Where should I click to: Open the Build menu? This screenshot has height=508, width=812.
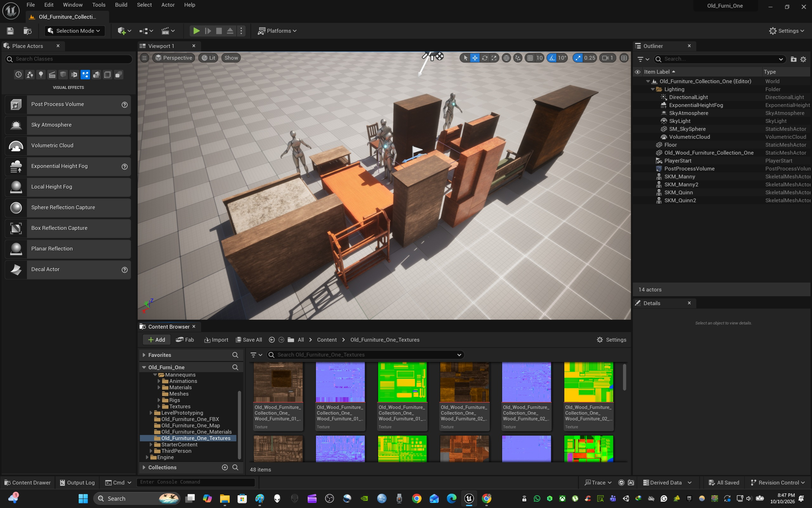[121, 5]
